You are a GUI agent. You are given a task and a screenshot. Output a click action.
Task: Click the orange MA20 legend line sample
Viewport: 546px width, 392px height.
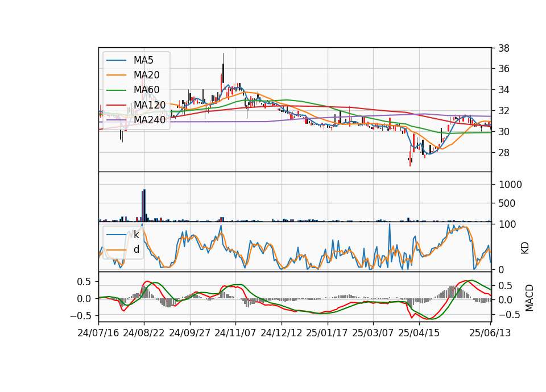click(116, 75)
